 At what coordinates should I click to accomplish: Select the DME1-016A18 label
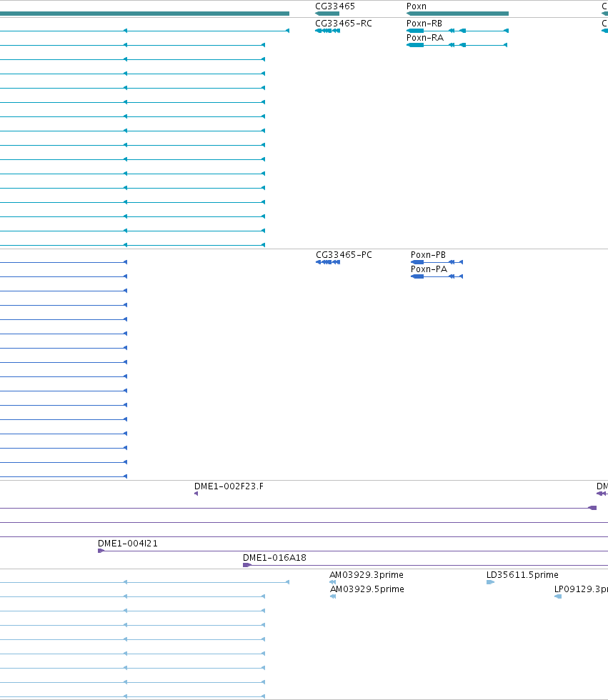[274, 558]
